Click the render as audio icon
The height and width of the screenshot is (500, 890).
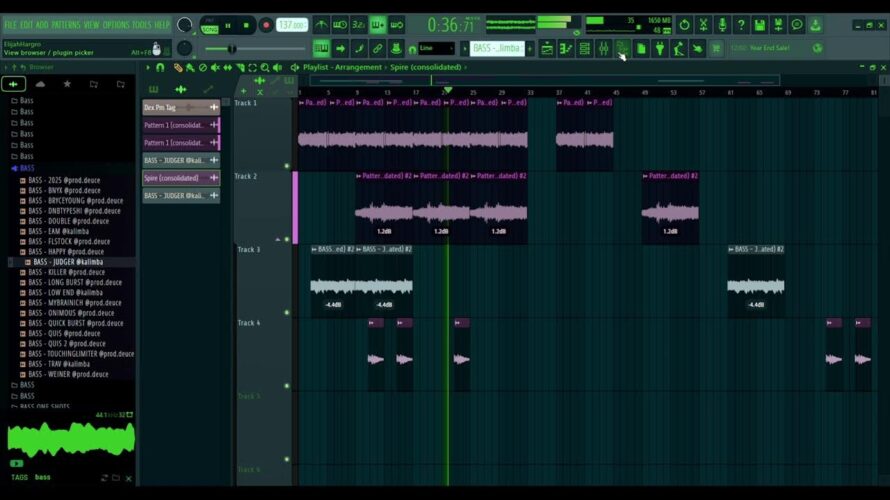pyautogui.click(x=778, y=25)
